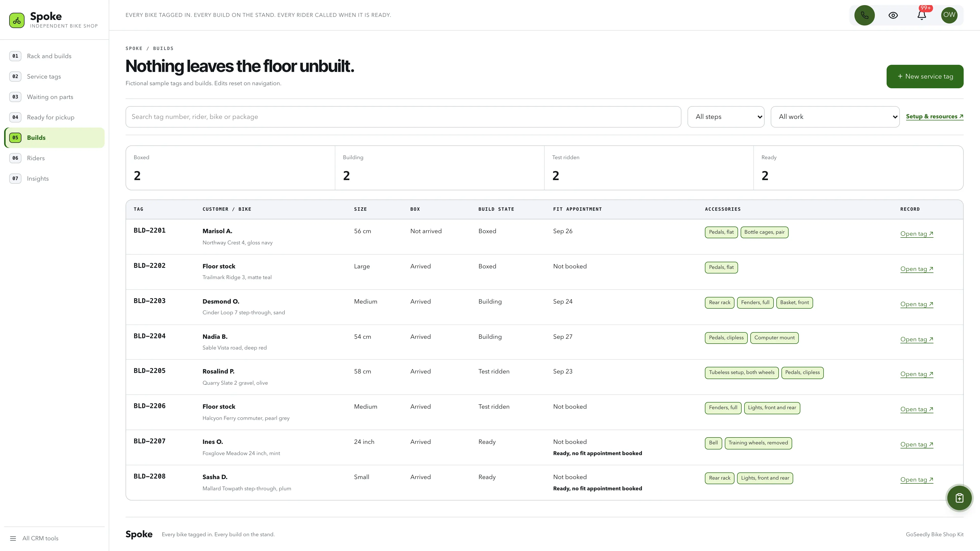Open Waiting on parts section
The width and height of the screenshot is (980, 551).
click(54, 97)
